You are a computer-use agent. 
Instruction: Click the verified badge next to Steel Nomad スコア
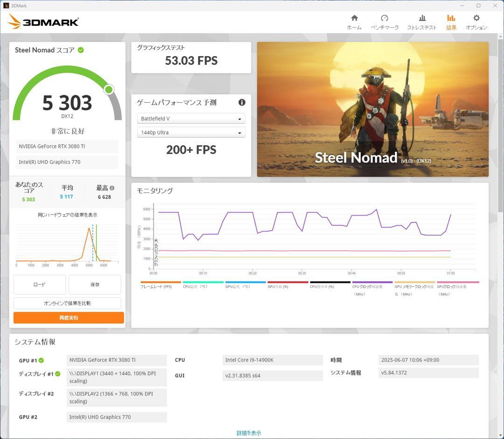click(81, 50)
